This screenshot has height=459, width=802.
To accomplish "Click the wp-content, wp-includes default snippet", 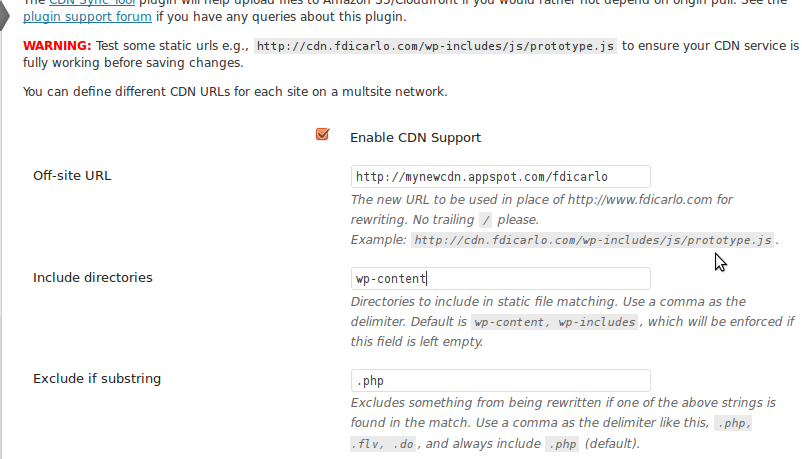I will (555, 322).
